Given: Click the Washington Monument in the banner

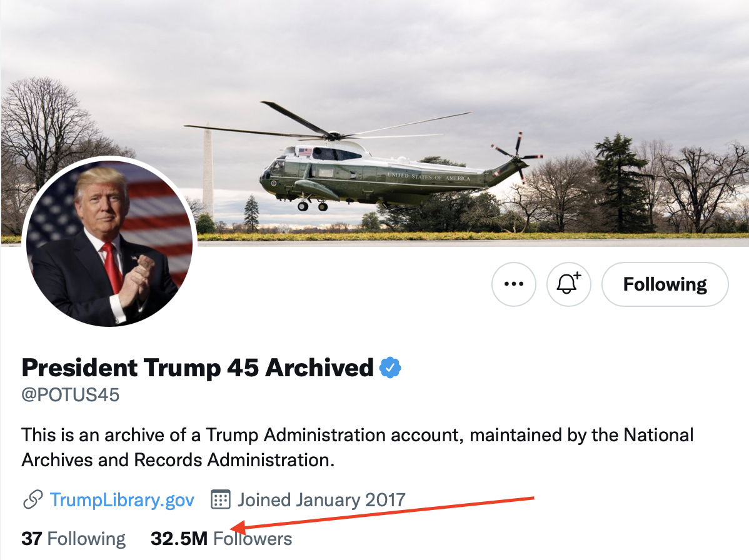Looking at the screenshot, I should [x=208, y=172].
